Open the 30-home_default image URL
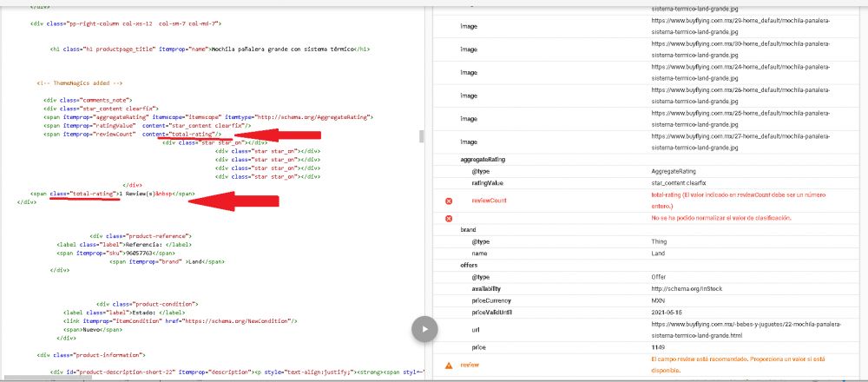 click(x=740, y=49)
